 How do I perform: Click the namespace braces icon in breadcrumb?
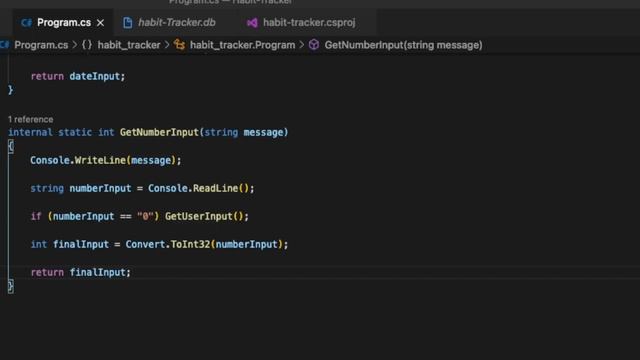pos(87,45)
